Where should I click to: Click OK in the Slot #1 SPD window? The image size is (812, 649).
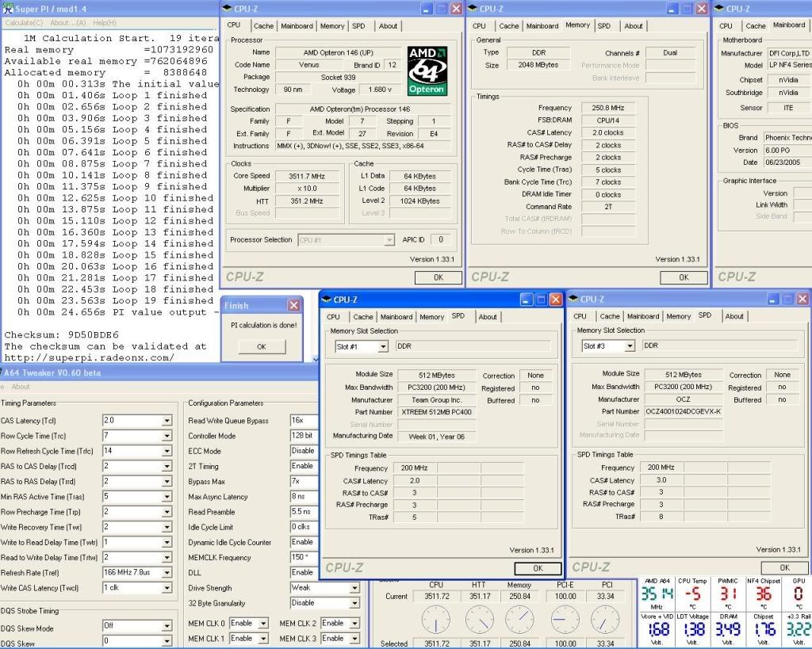538,568
